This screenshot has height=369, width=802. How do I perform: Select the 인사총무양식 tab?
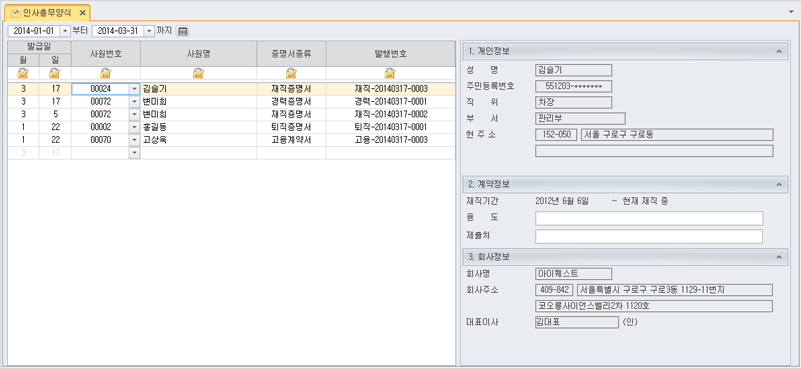[48, 13]
